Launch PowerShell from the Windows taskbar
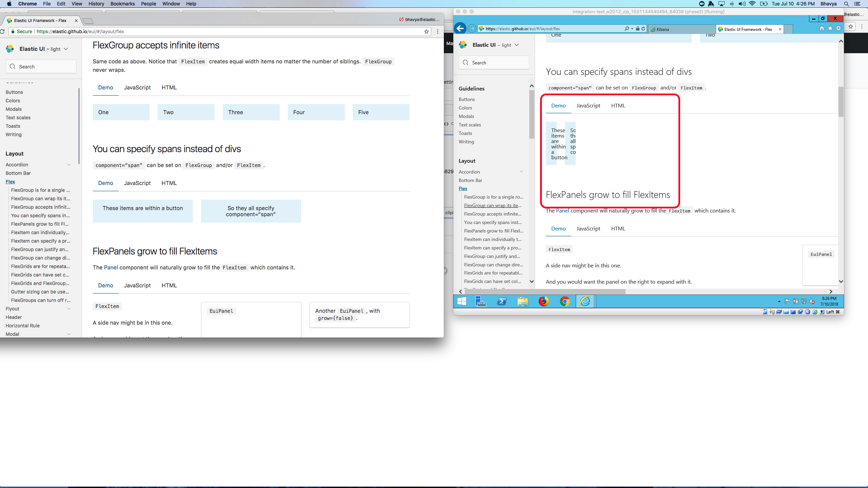The image size is (868, 488). coord(501,301)
